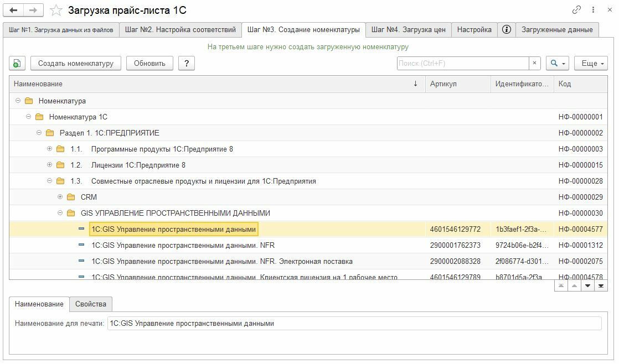Click the magnifier search icon

[554, 63]
